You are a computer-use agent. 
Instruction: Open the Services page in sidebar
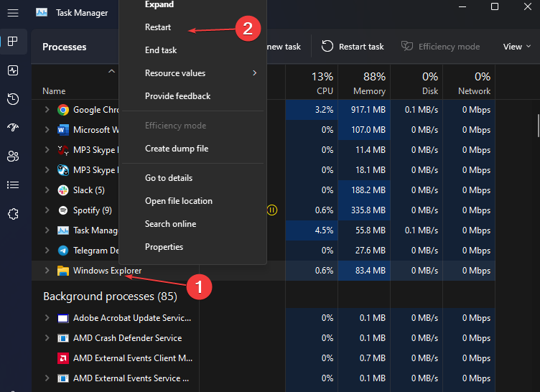tap(13, 214)
